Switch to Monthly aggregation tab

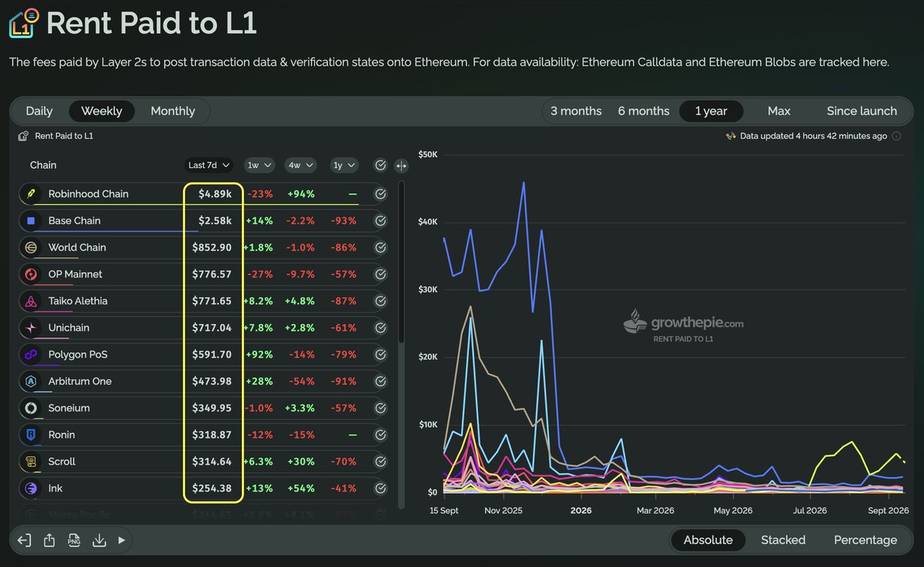(172, 111)
